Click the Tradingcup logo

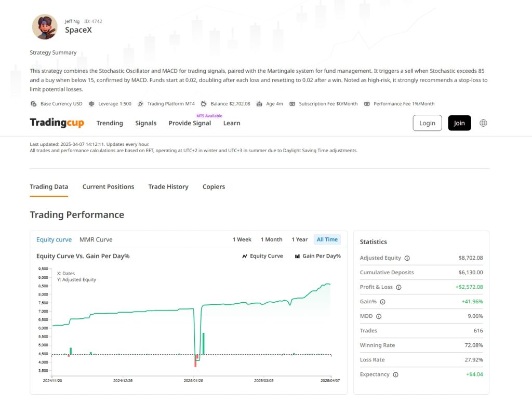[x=57, y=123]
